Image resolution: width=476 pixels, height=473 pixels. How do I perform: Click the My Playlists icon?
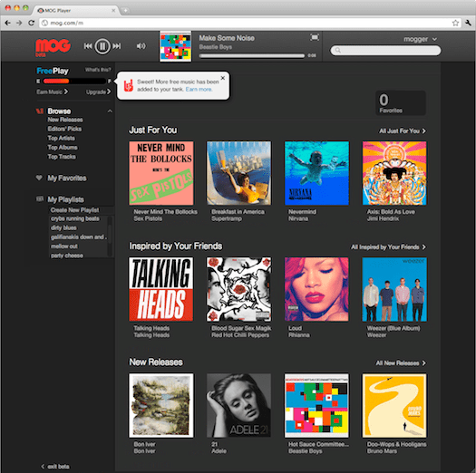(40, 198)
